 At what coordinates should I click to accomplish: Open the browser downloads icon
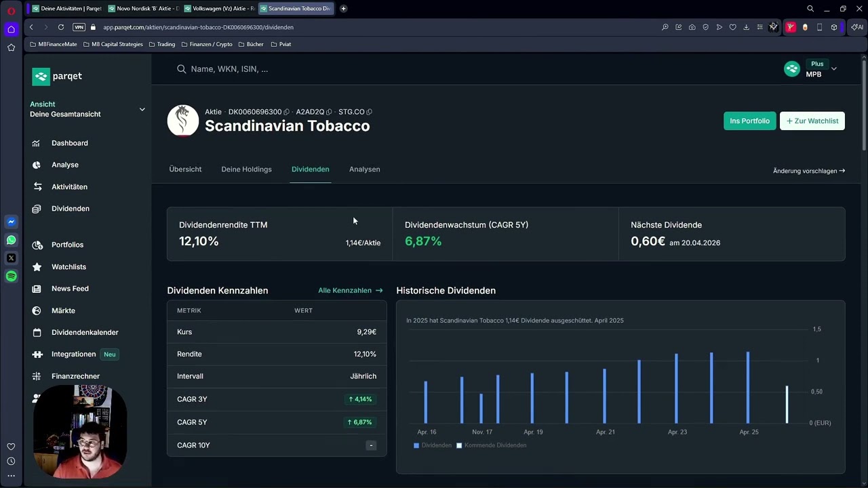tap(746, 27)
